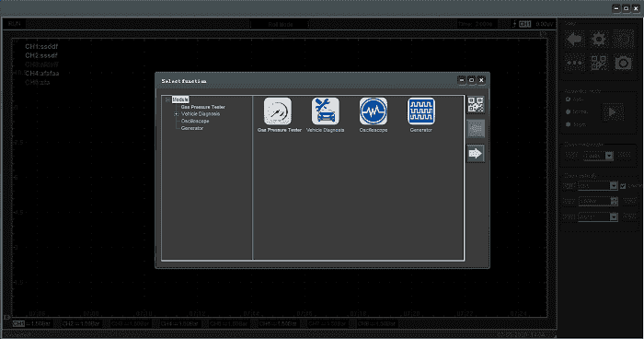The width and height of the screenshot is (644, 339).
Task: Select Generator in the module tree
Action: point(192,128)
